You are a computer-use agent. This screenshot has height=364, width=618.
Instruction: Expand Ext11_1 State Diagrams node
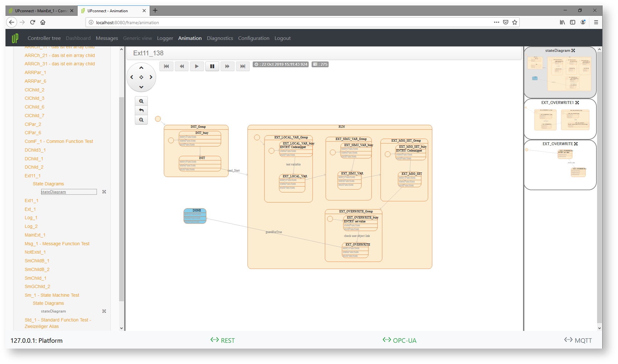pos(48,184)
